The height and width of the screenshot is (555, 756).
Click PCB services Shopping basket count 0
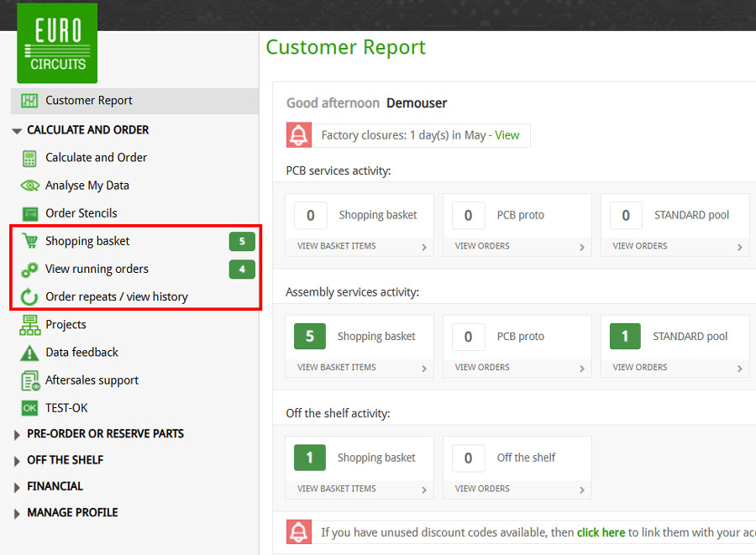pyautogui.click(x=311, y=215)
